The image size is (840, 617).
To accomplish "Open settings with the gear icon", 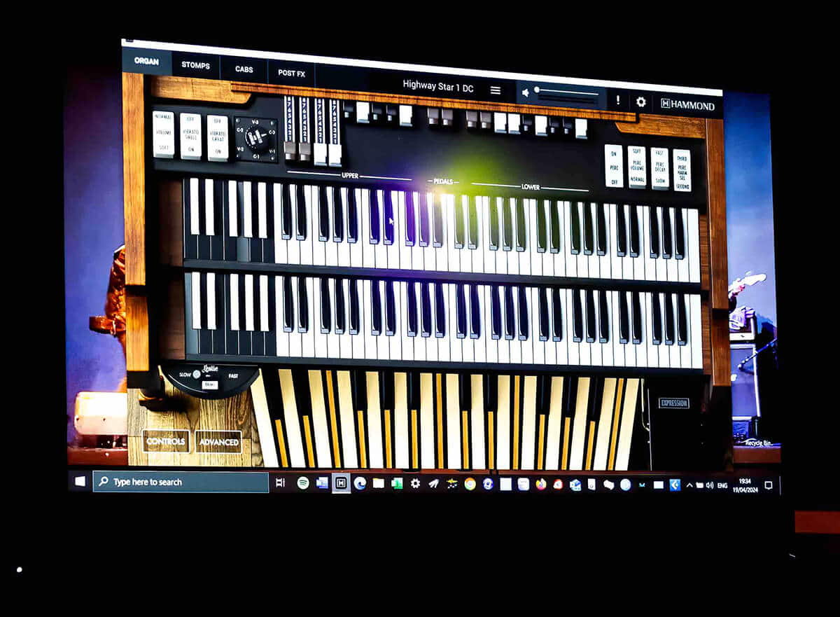I will point(640,102).
